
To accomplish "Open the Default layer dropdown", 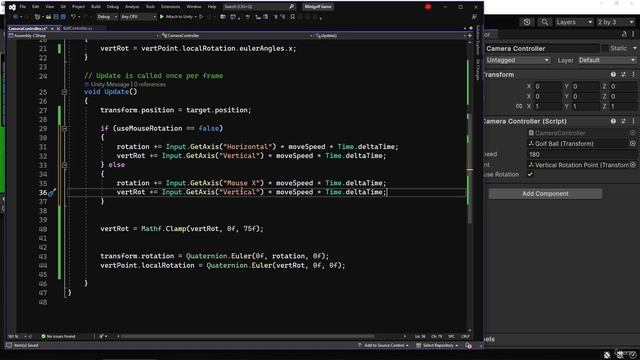I will click(x=607, y=60).
